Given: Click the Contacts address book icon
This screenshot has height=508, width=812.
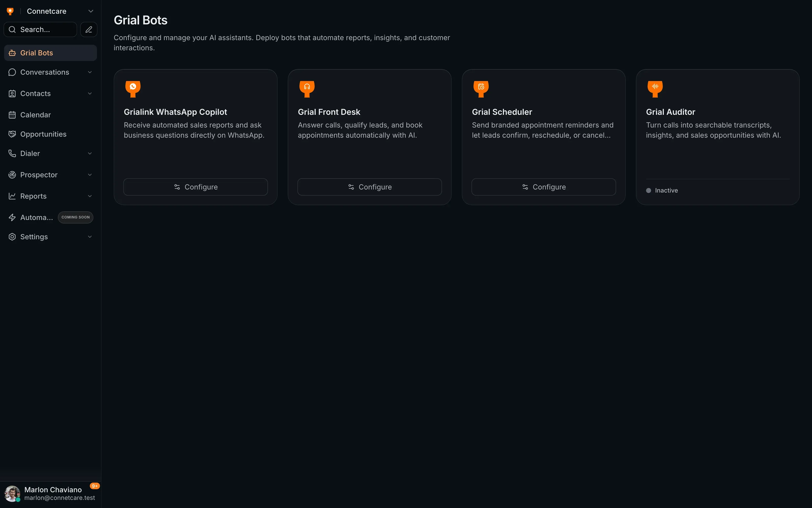Looking at the screenshot, I should click(x=12, y=94).
